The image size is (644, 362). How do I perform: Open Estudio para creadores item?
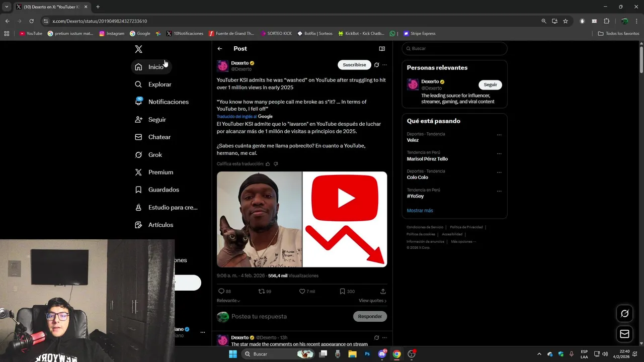[x=166, y=207]
